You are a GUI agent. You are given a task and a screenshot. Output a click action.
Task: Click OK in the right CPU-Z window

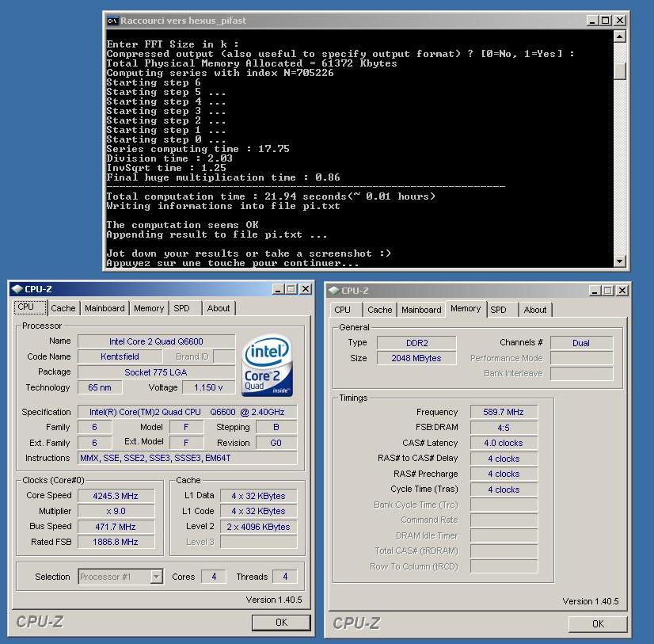click(598, 624)
